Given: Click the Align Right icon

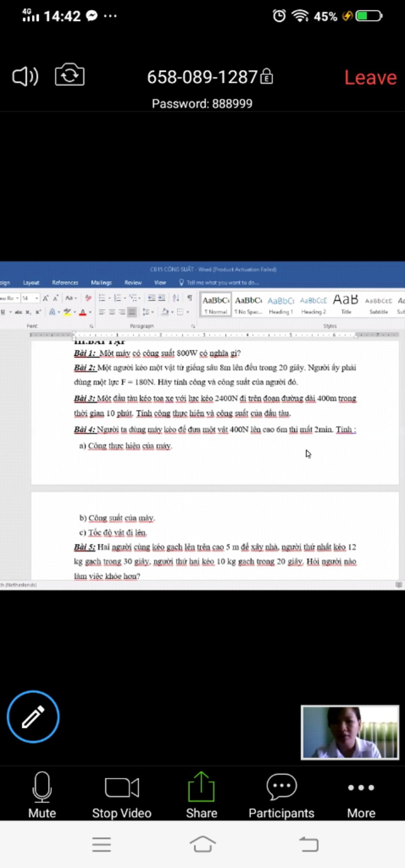Looking at the screenshot, I should [122, 312].
